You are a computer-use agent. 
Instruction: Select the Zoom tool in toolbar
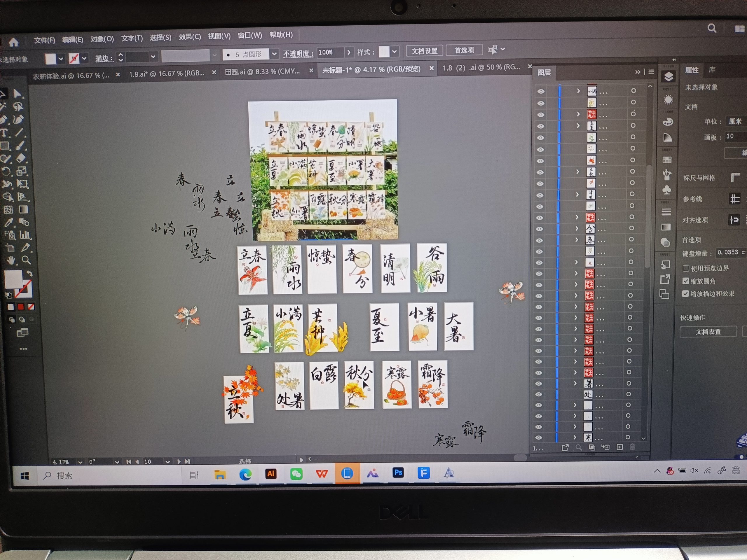(26, 260)
